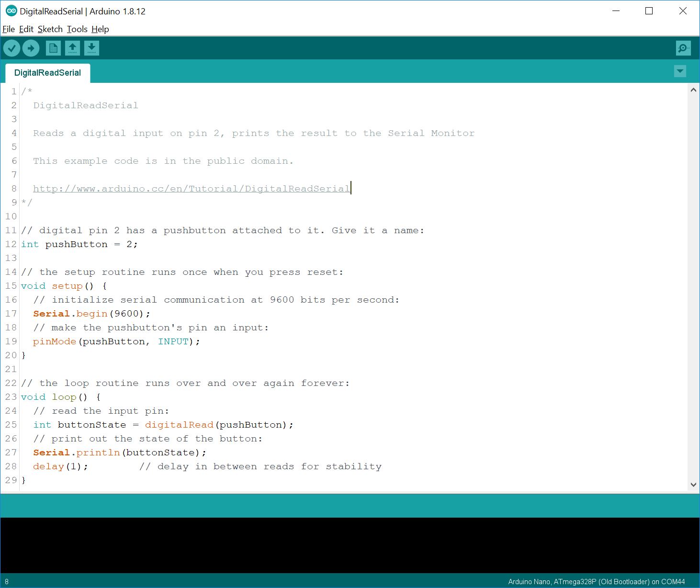The height and width of the screenshot is (588, 700).
Task: Click the scrollbar up arrow
Action: click(693, 90)
